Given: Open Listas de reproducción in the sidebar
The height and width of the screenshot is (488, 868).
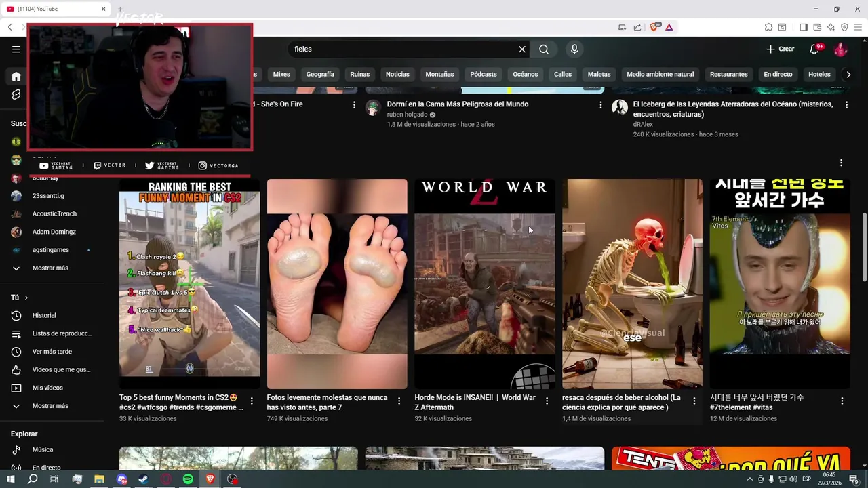Looking at the screenshot, I should (52, 333).
